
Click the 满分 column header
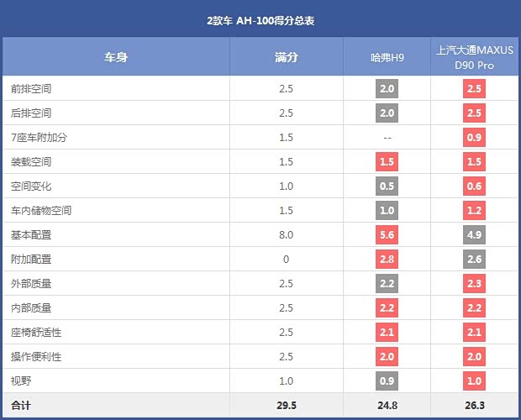tap(287, 58)
